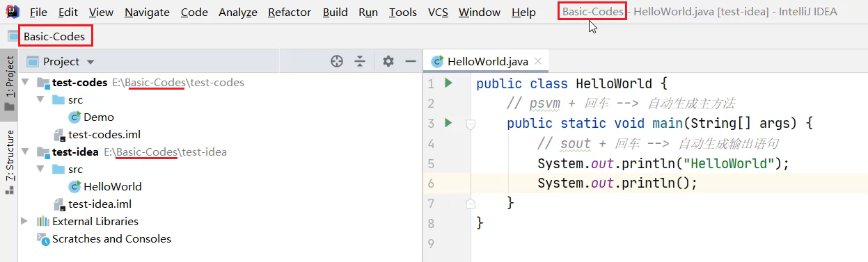This screenshot has width=868, height=262.
Task: Toggle the 1: Project tool window
Action: [9, 83]
